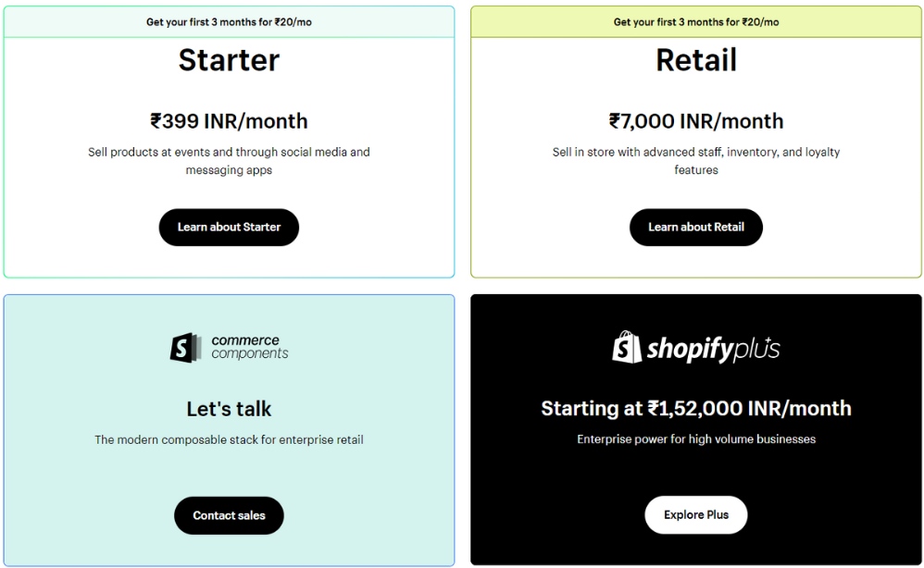
Task: Open the Starter promo banner link
Action: point(228,21)
